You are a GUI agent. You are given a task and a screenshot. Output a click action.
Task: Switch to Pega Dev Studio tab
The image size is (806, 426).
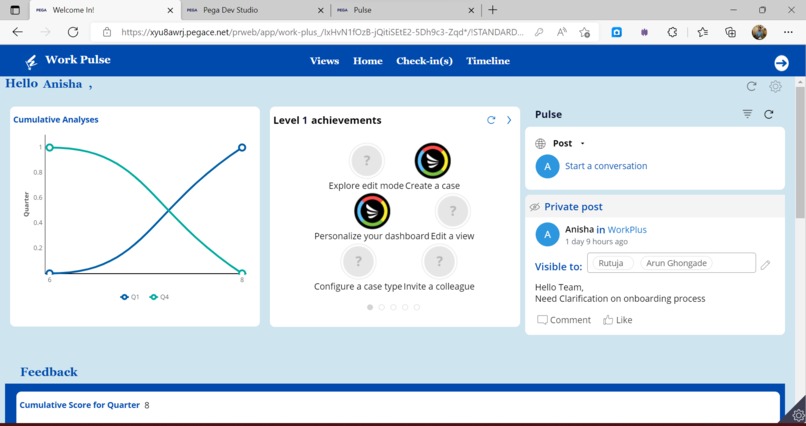click(x=255, y=10)
